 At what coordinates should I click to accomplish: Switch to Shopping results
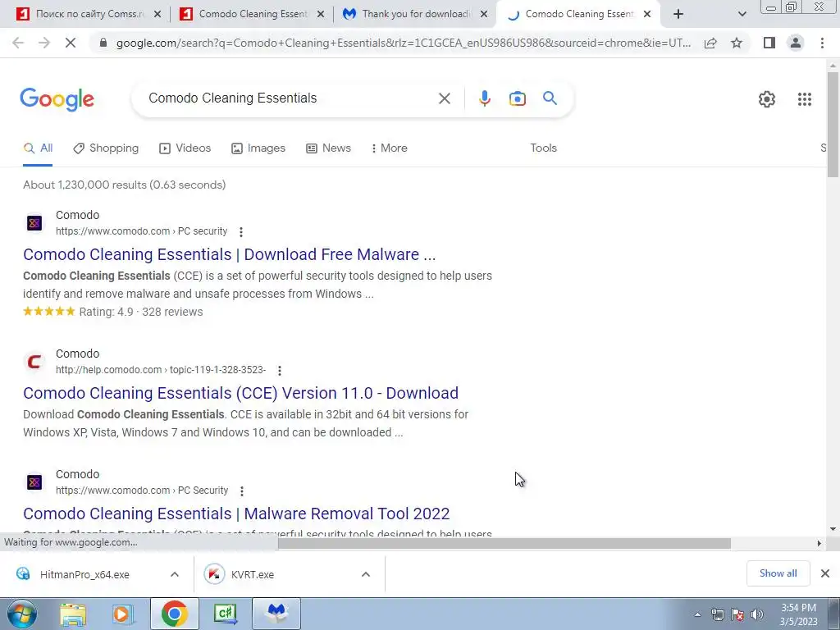(106, 148)
